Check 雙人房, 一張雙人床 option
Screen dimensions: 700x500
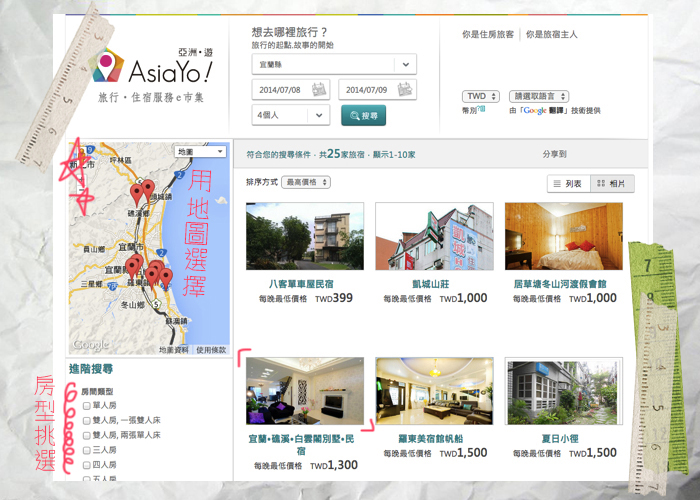point(87,421)
